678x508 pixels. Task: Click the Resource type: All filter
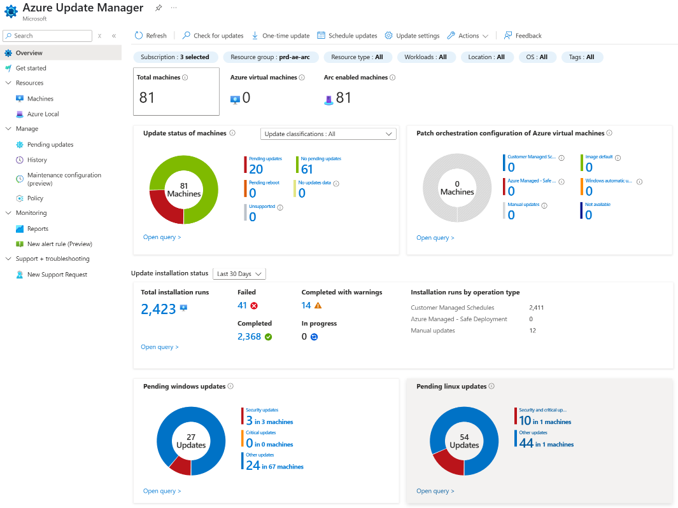[357, 57]
